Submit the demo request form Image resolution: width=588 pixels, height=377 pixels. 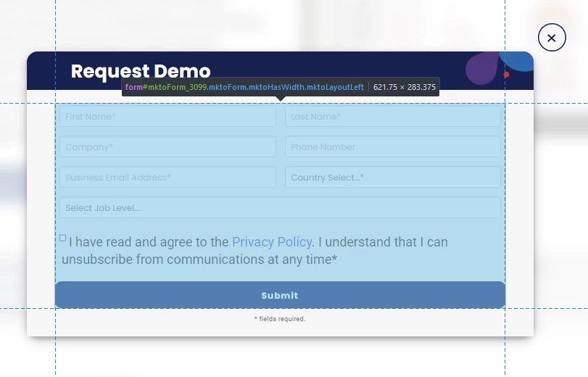[x=280, y=295]
